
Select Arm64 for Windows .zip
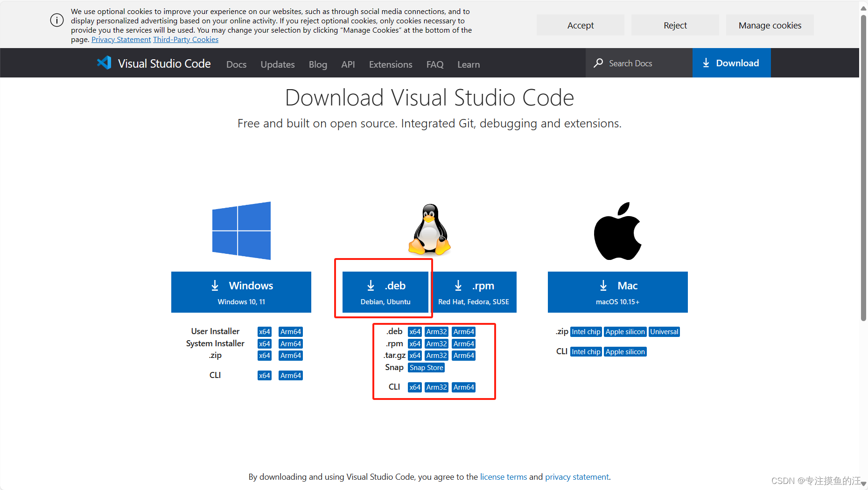(x=291, y=356)
